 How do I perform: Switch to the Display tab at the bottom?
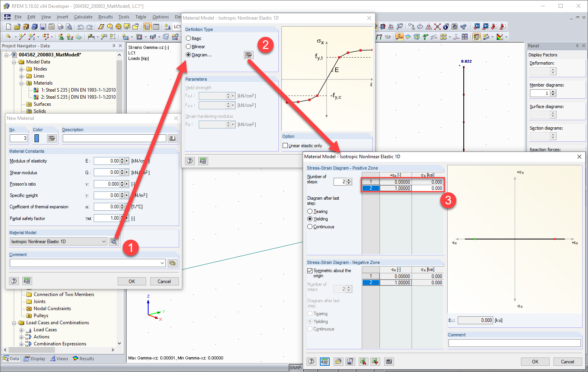(x=34, y=358)
